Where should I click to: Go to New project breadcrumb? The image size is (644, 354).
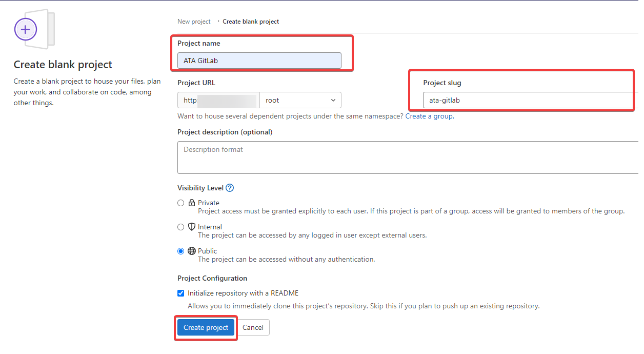[194, 22]
